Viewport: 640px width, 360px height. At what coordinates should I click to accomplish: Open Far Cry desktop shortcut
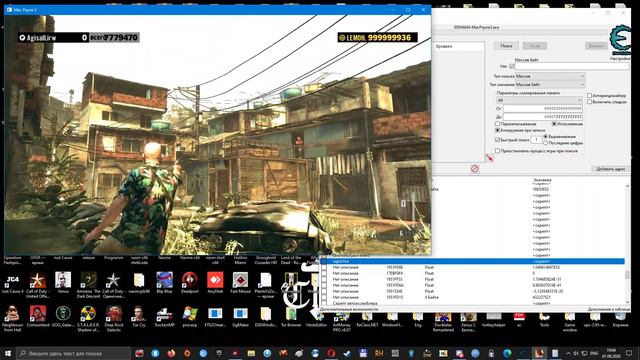click(x=139, y=316)
